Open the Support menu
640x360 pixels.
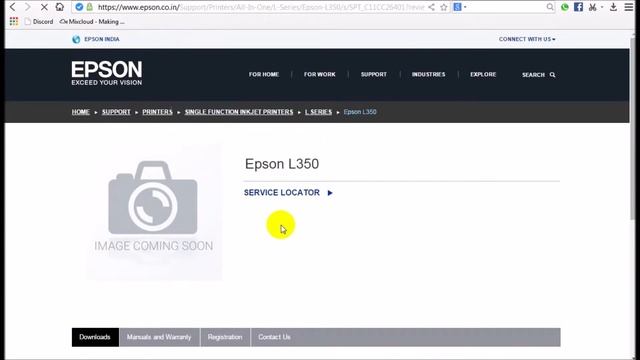point(373,75)
